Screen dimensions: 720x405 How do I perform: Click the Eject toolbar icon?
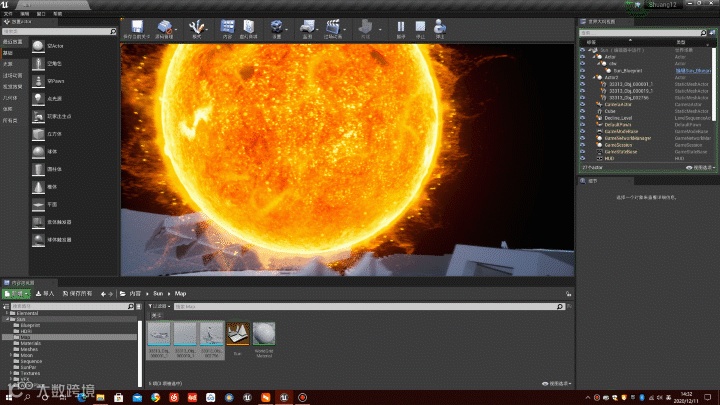[x=438, y=28]
